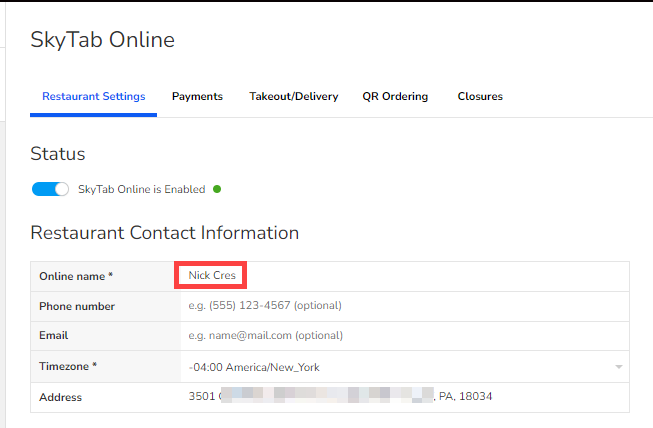Screen dimensions: 653x428
Task: Click the Email input field
Action: (x=400, y=336)
